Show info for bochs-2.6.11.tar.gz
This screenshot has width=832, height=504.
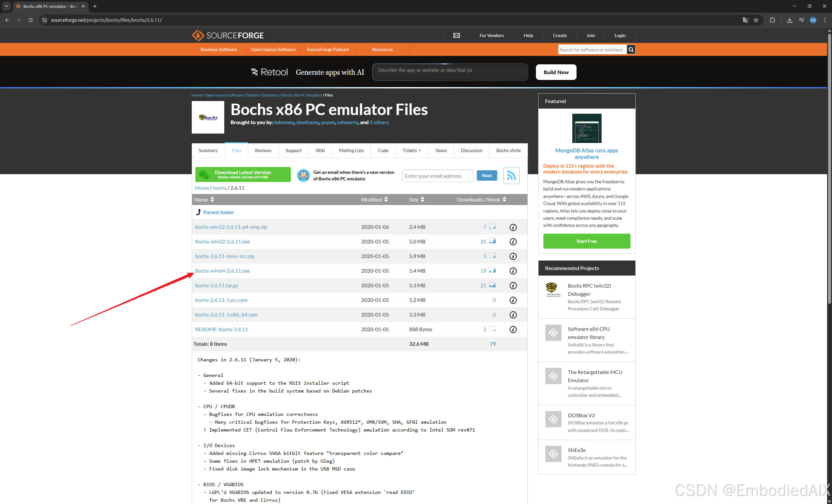point(513,286)
